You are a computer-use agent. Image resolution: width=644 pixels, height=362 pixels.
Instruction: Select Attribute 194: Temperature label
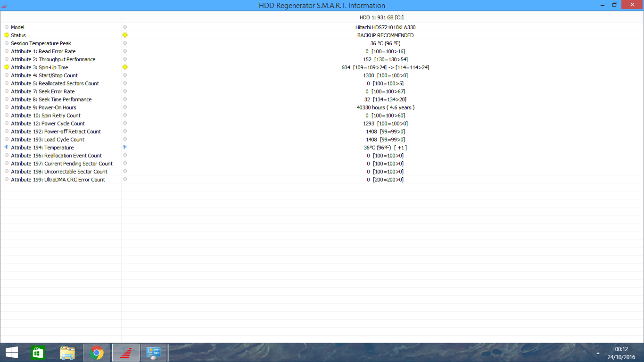[x=42, y=148]
